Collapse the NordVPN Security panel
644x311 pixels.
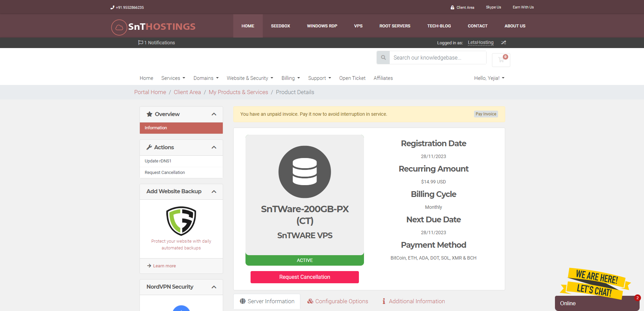(x=214, y=287)
